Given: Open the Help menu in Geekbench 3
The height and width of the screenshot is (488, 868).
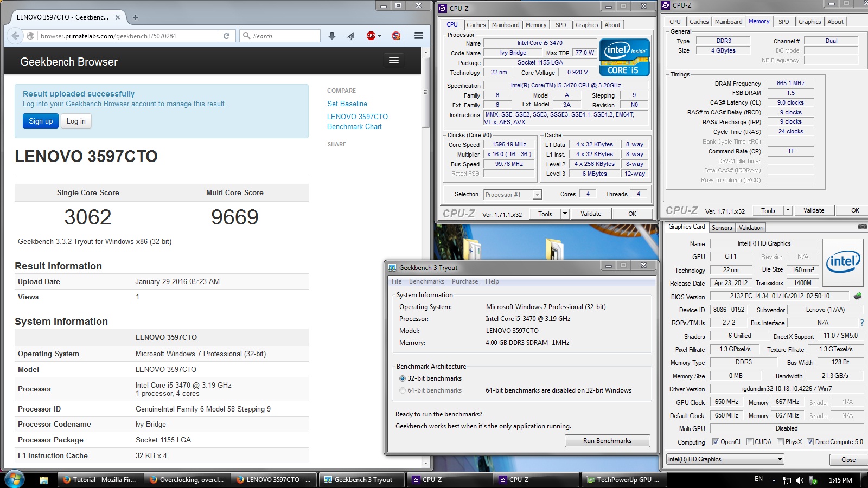Looking at the screenshot, I should coord(492,281).
